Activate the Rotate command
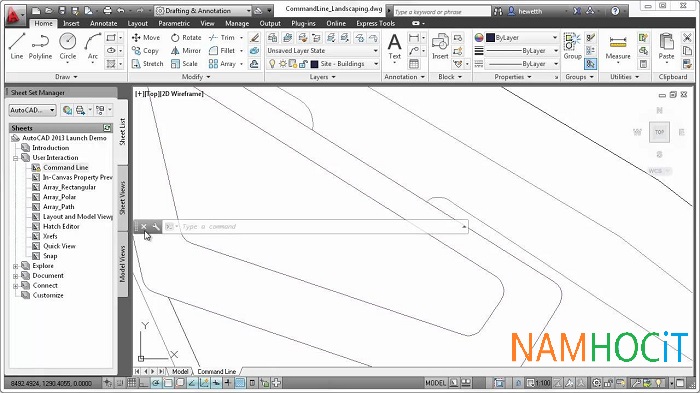Image resolution: width=700 pixels, height=393 pixels. pyautogui.click(x=186, y=38)
